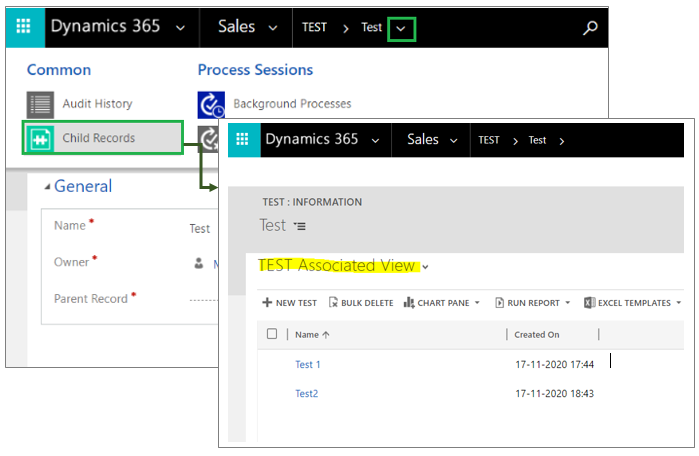
Task: Click Parent Record field dashes
Action: [203, 300]
